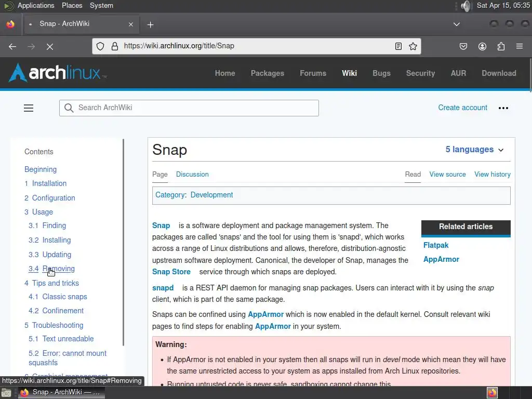532x399 pixels.
Task: Open the Packages navigation link
Action: (x=268, y=73)
